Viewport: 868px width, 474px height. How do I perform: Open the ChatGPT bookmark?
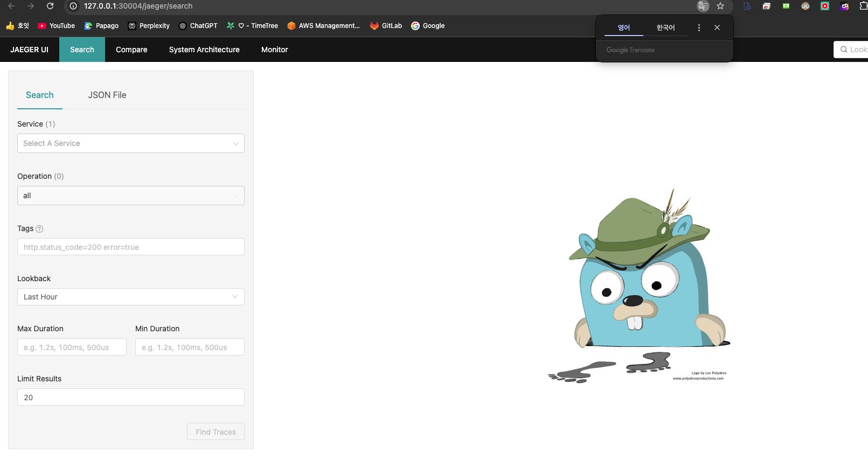point(198,26)
